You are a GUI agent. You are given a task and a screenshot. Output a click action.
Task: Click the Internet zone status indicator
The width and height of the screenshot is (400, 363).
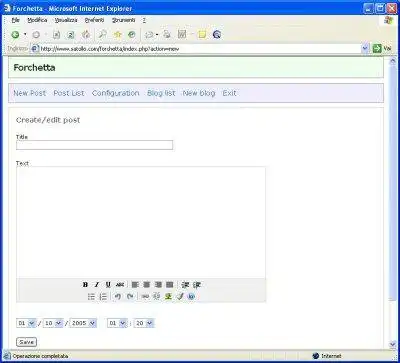[327, 356]
